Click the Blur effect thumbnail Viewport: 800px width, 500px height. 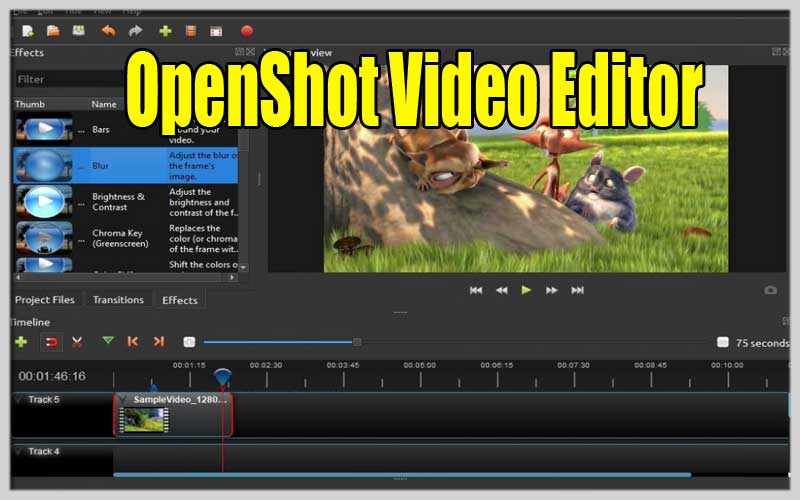tap(44, 165)
